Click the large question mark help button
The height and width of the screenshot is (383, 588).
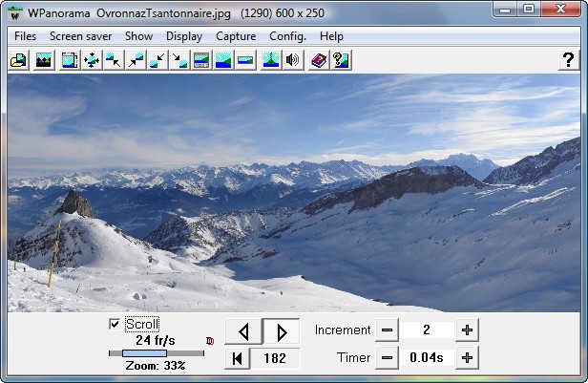coord(569,60)
